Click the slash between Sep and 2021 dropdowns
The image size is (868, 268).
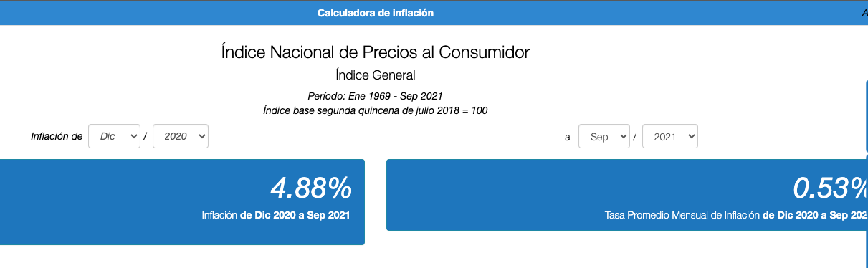pos(635,136)
